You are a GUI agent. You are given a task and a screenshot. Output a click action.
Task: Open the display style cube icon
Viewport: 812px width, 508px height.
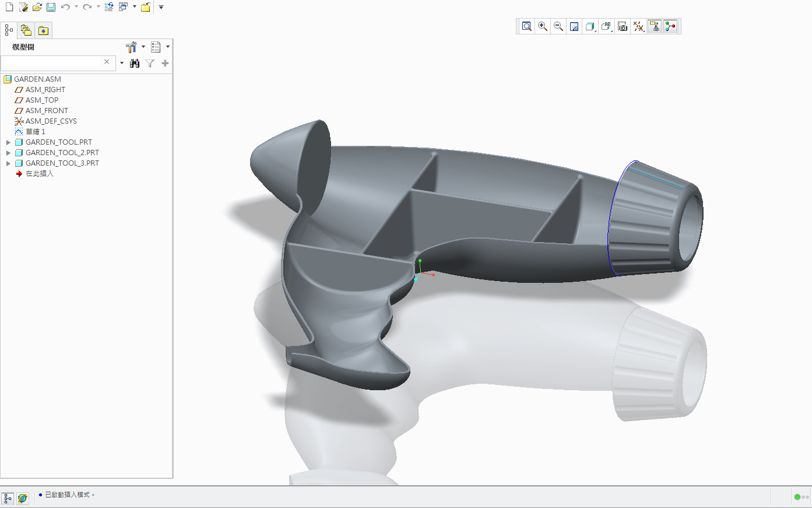coord(590,26)
